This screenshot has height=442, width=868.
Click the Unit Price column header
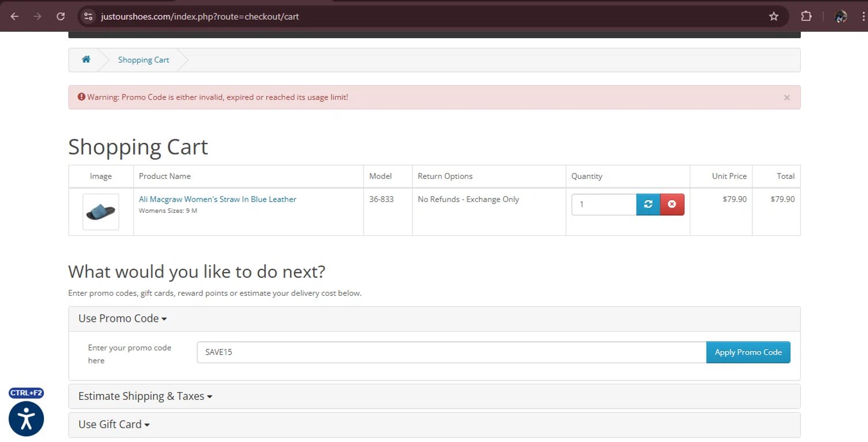[729, 176]
